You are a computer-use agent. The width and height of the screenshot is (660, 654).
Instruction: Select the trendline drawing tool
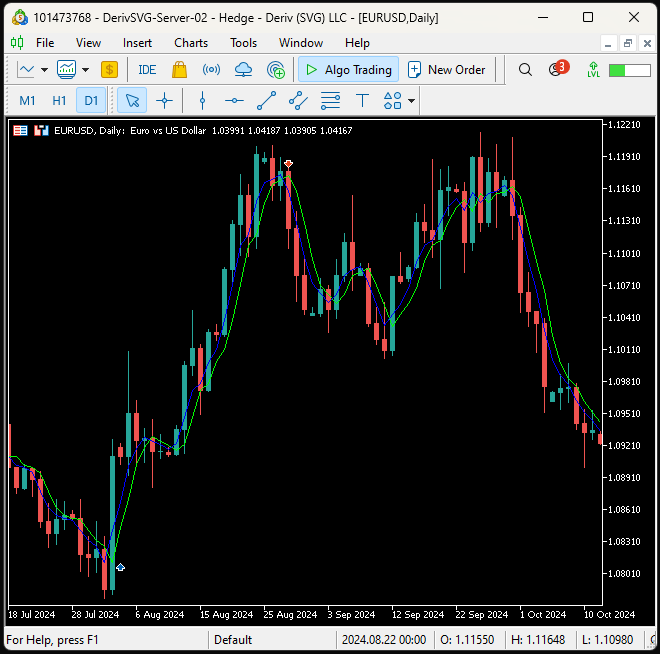pos(266,101)
